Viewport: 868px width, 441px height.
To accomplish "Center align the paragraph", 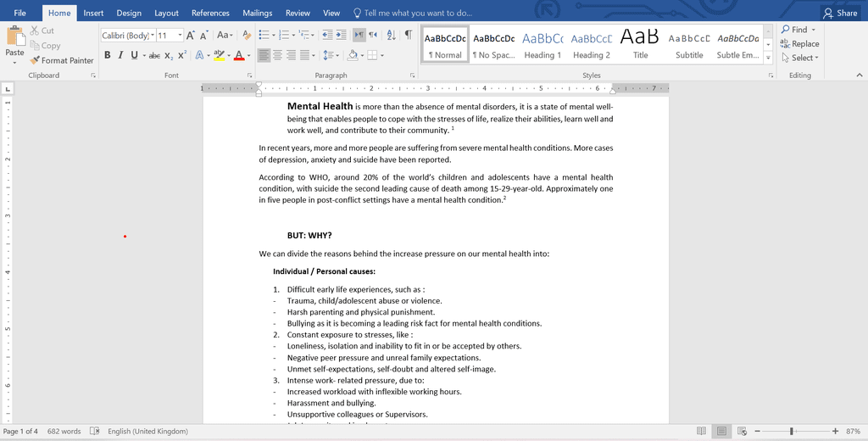I will 277,55.
